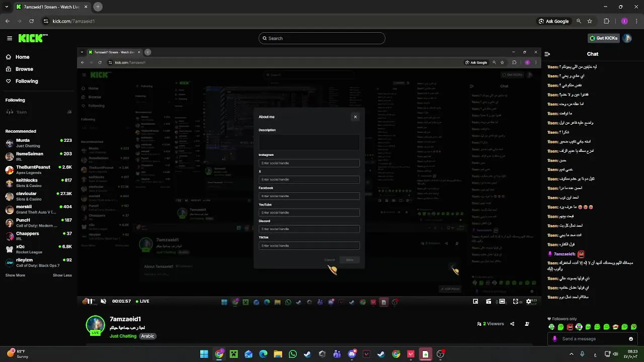
Task: Share the stream with the share icon
Action: tap(512, 324)
